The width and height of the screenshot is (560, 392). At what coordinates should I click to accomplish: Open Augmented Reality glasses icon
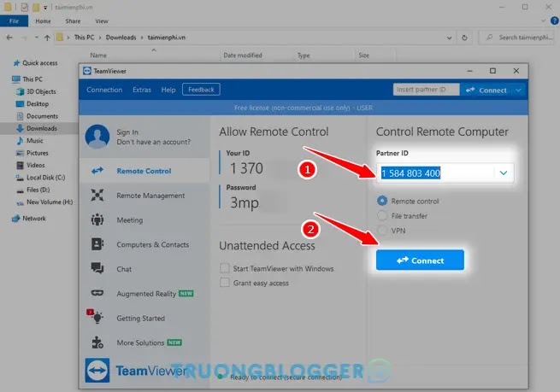click(97, 293)
